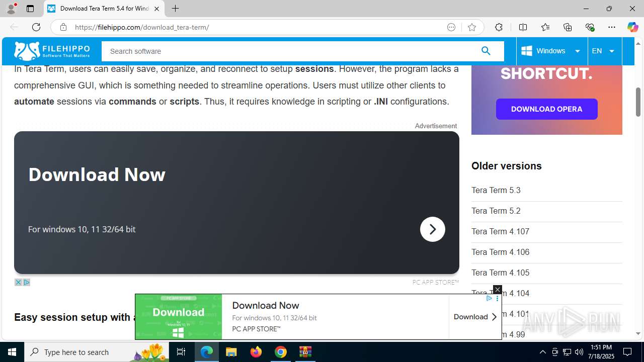Refresh the current page

[x=36, y=27]
